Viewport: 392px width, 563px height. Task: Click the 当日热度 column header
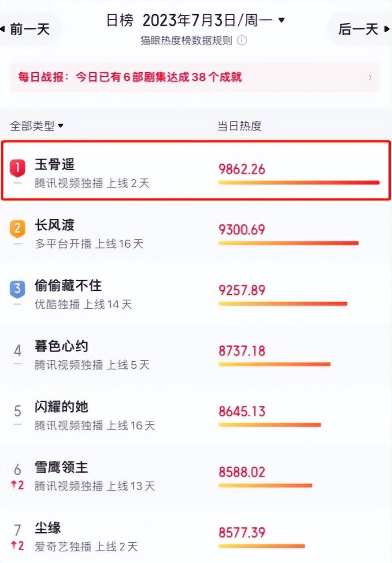(x=240, y=126)
